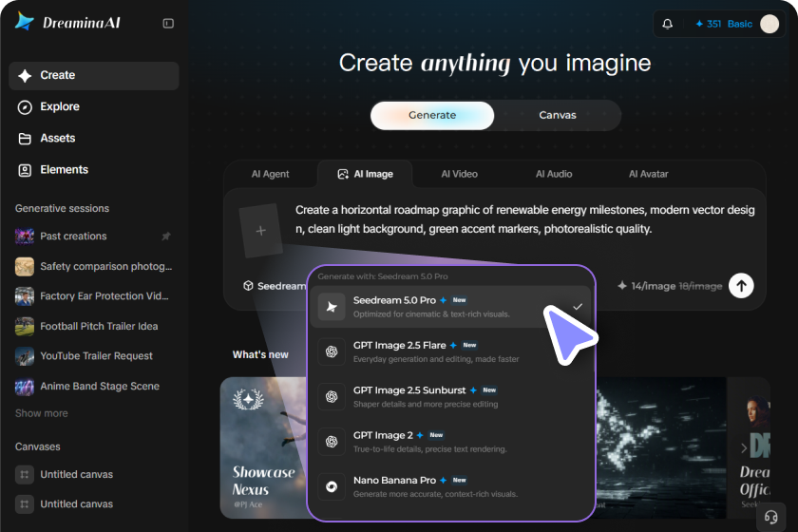798x532 pixels.
Task: Choose Seedream 5.0 Pro model
Action: (x=450, y=307)
